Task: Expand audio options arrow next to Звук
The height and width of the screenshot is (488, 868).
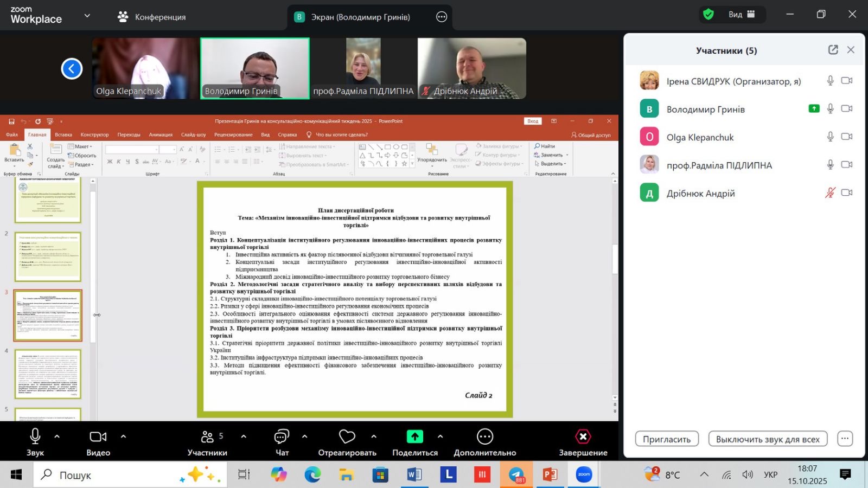Action: [x=57, y=436]
